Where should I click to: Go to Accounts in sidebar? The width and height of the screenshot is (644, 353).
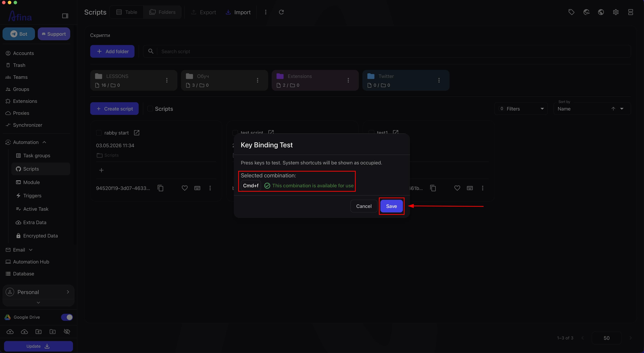tap(23, 53)
